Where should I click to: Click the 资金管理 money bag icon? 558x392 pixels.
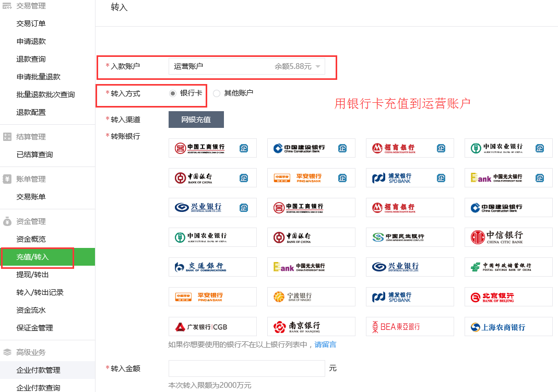pos(7,221)
